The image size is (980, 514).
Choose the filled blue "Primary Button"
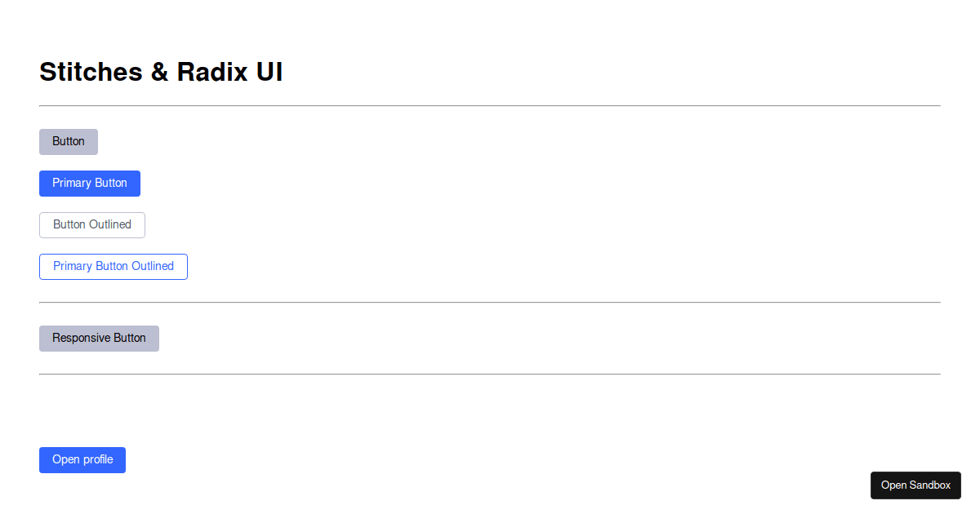90,184
